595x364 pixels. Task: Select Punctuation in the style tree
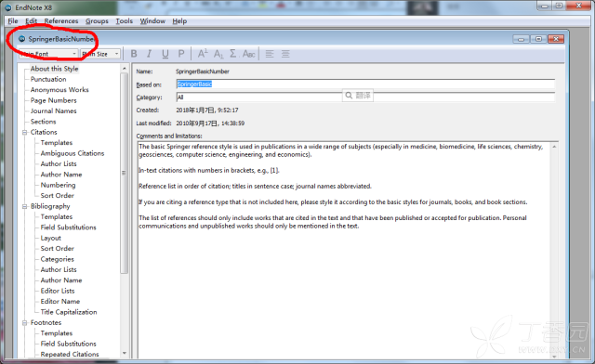48,79
